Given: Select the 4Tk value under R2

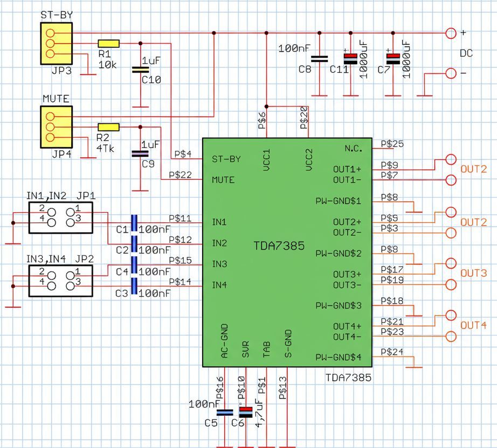Looking at the screenshot, I should [x=105, y=149].
